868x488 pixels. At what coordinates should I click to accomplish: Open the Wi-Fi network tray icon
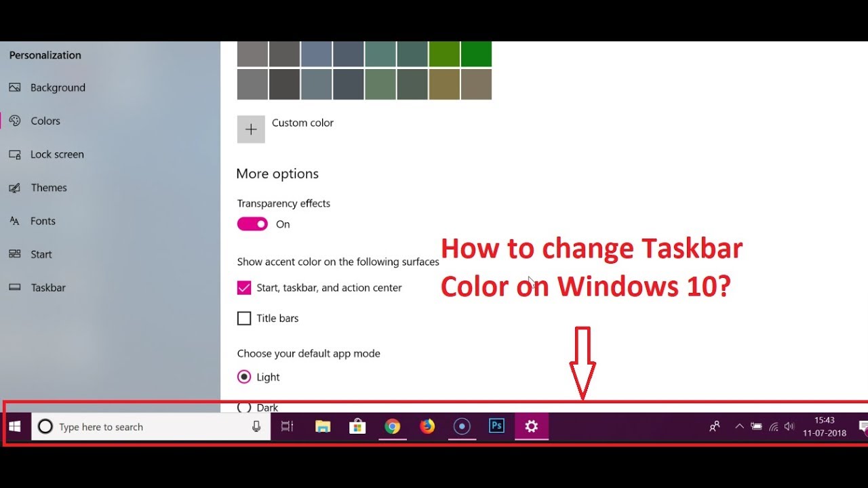(x=774, y=427)
